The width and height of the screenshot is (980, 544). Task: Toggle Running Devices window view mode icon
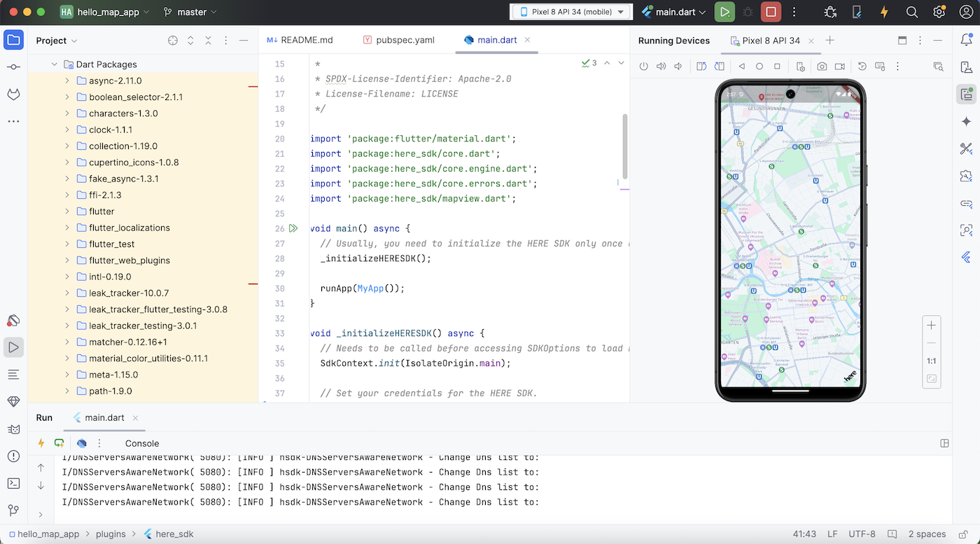902,41
